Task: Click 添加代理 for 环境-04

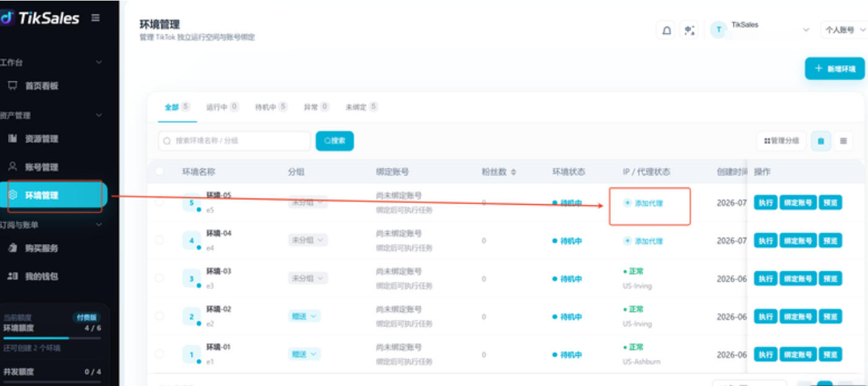Action: pyautogui.click(x=644, y=241)
